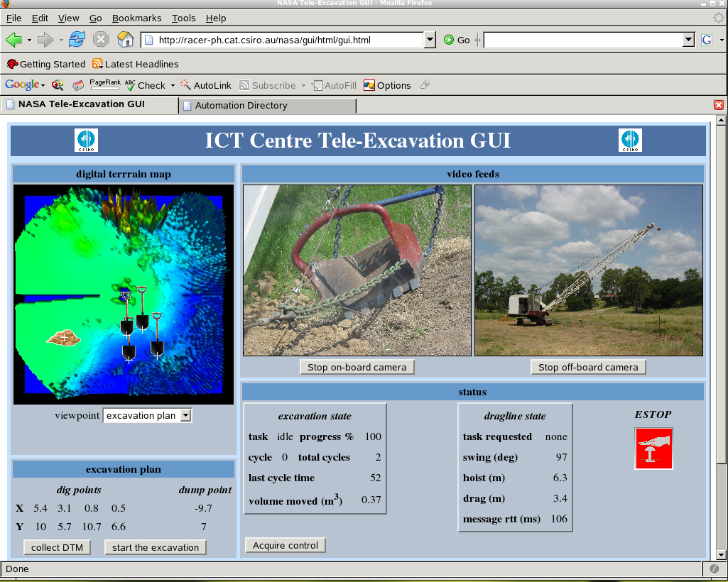Open the viewpoint excavation plan dropdown
Screen dimensions: 728x582
pyautogui.click(x=148, y=415)
